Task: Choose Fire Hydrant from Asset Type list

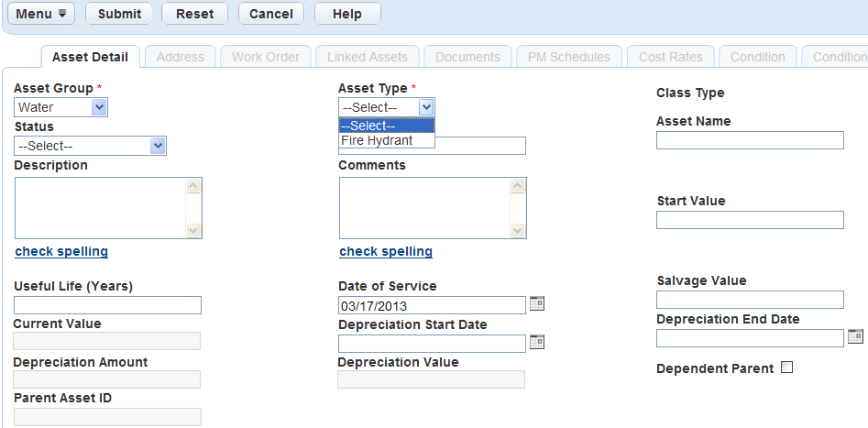Action: coord(377,141)
